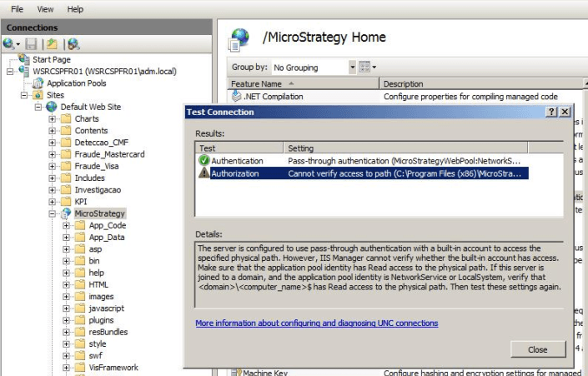Click the Save connections disk icon
The height and width of the screenshot is (376, 588).
click(x=31, y=44)
